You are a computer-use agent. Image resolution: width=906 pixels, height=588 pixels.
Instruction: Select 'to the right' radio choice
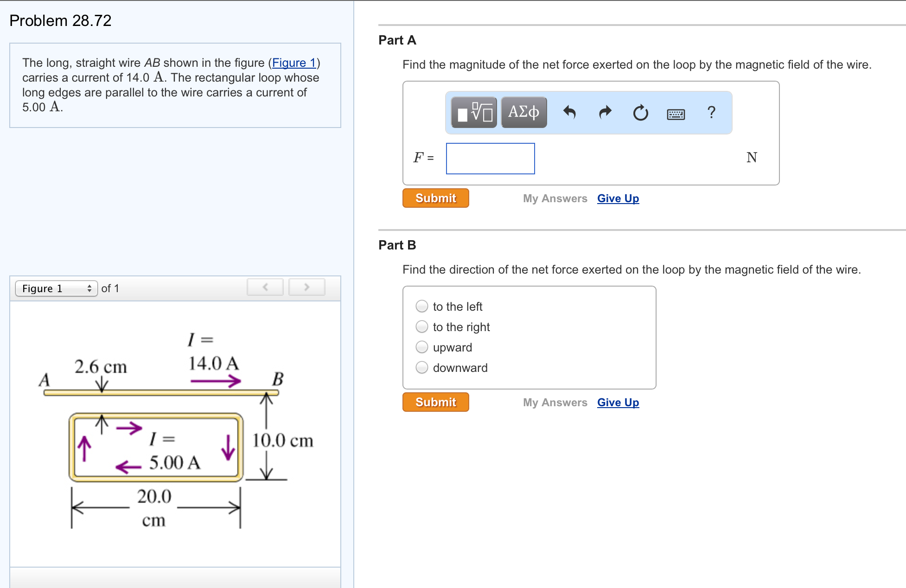pos(421,326)
